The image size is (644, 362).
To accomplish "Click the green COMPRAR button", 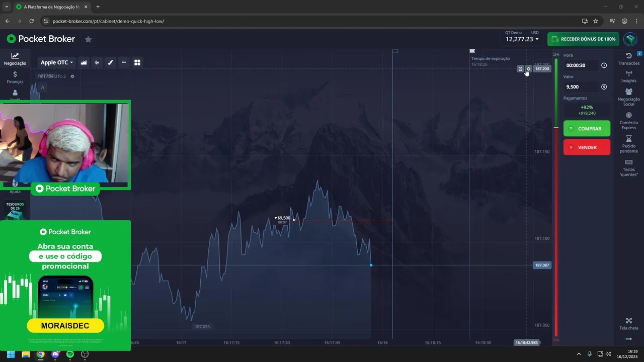I will click(587, 129).
